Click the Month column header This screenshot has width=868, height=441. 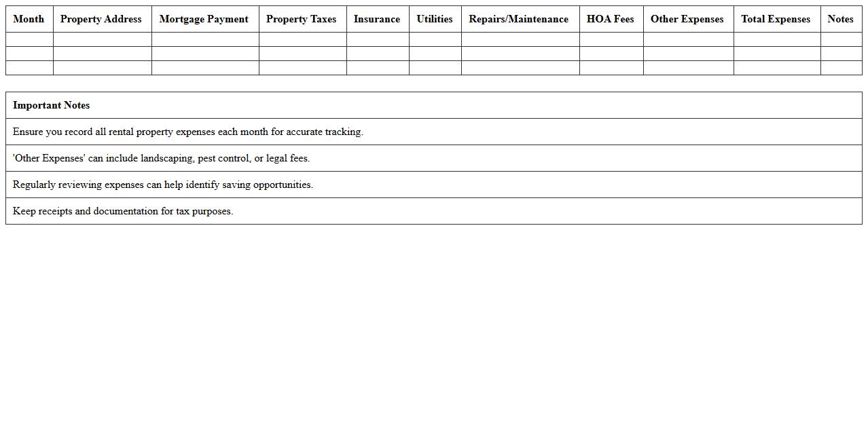(x=29, y=19)
